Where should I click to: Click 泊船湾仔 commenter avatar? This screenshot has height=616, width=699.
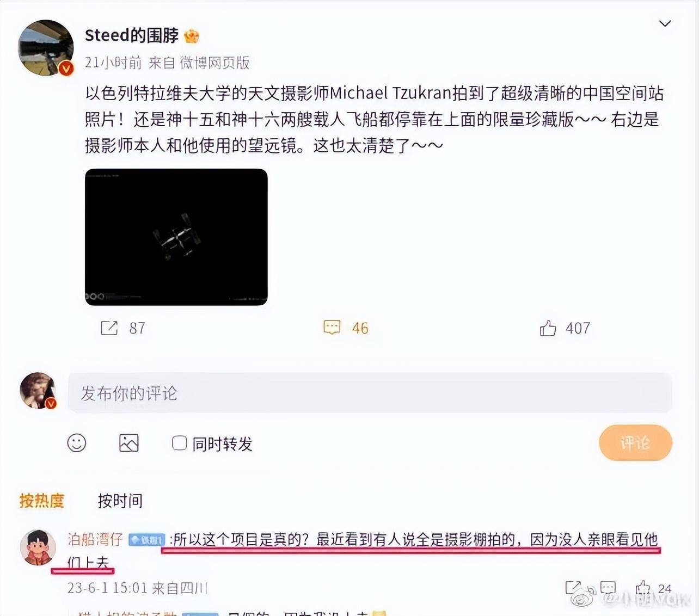pyautogui.click(x=38, y=547)
